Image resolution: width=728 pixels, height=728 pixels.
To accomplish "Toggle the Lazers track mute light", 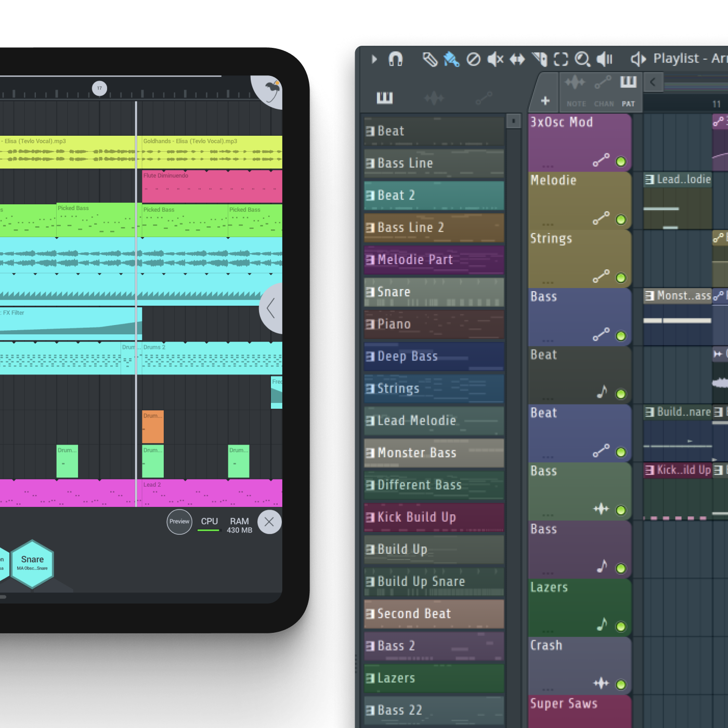I will pos(621,627).
